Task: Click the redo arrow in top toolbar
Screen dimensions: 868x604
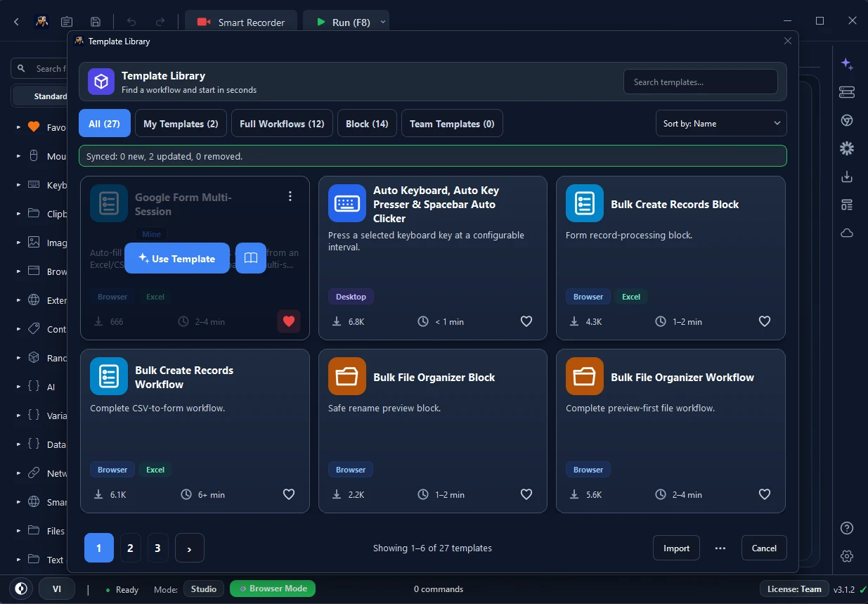Action: pos(160,22)
